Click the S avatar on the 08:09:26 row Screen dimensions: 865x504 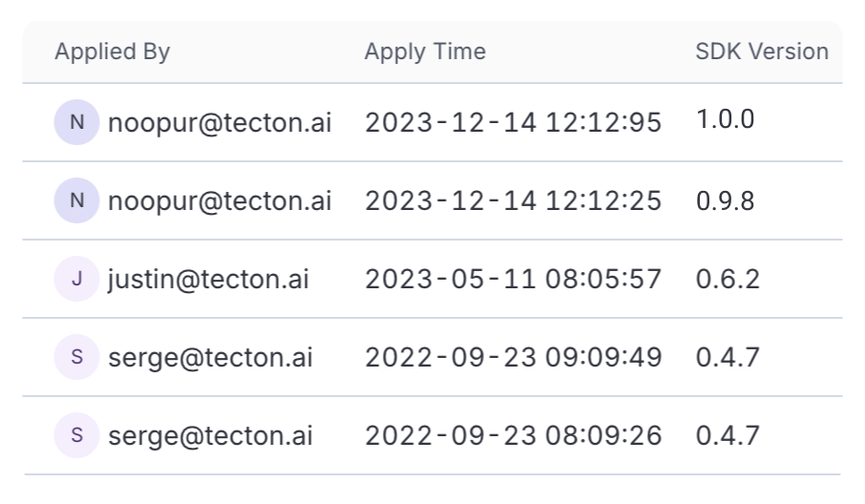click(x=76, y=435)
